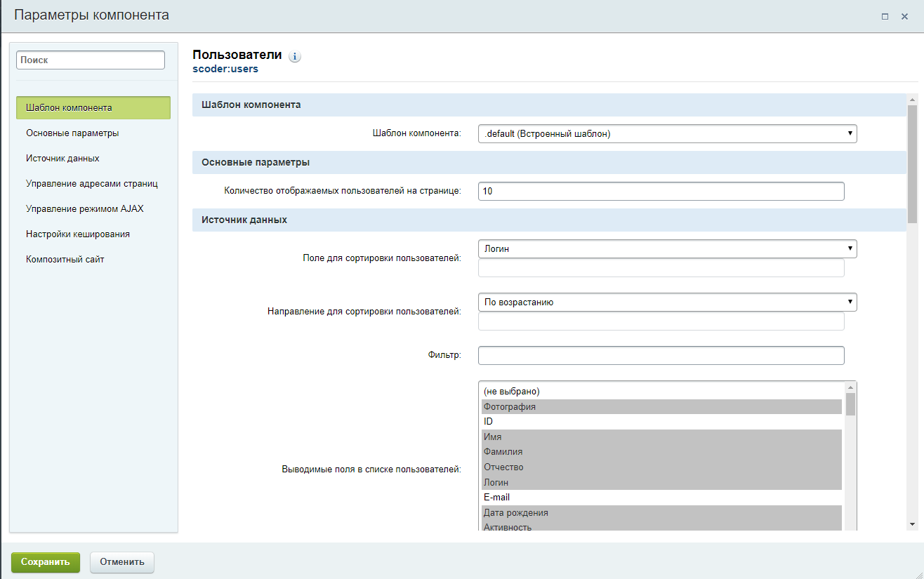Open Управление адресами страниц section

92,184
